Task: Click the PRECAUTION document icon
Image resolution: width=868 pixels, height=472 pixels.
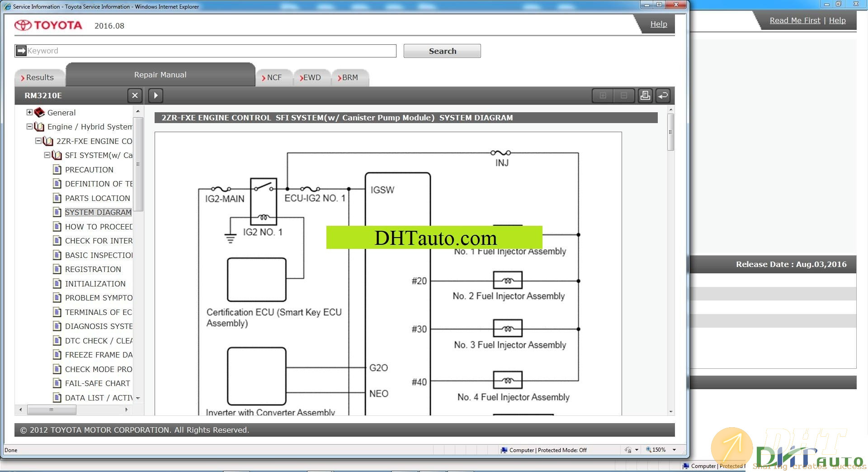Action: (x=57, y=170)
